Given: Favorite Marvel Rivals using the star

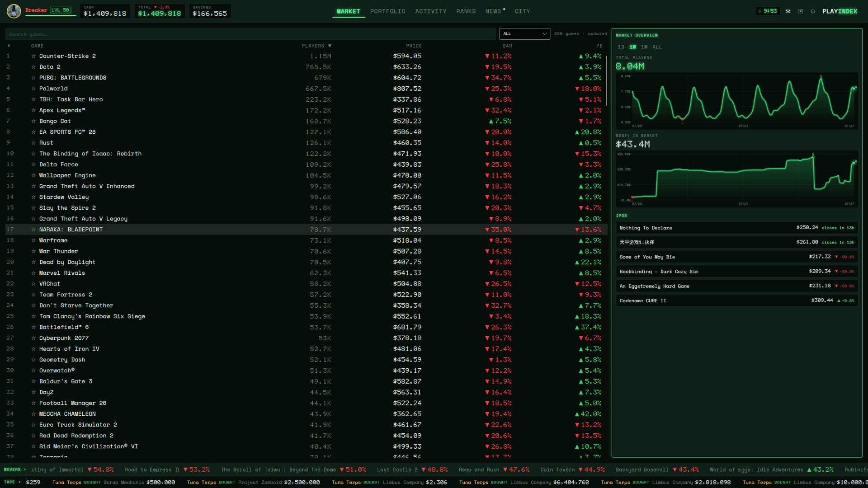Looking at the screenshot, I should (x=33, y=273).
